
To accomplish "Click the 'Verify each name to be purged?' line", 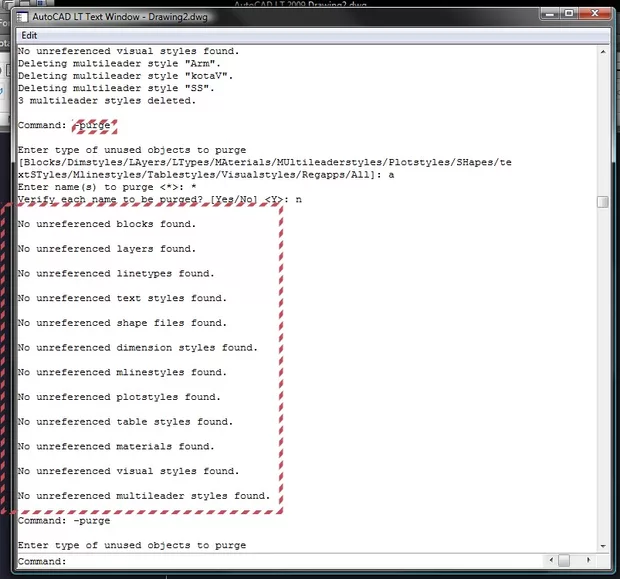I will [160, 199].
